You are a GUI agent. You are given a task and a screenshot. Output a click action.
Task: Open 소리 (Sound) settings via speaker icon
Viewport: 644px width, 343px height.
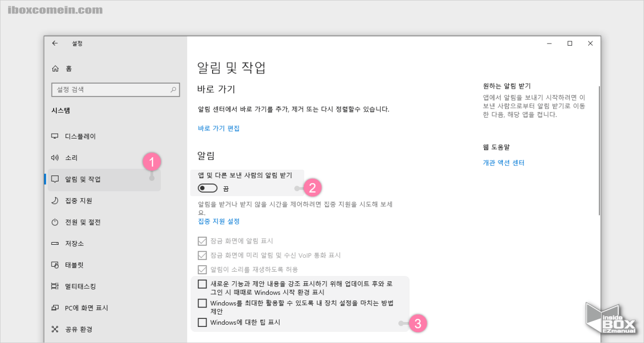[x=55, y=157]
